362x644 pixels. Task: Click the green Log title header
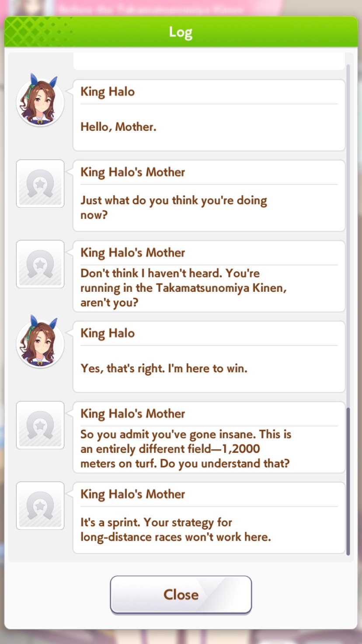pyautogui.click(x=181, y=32)
